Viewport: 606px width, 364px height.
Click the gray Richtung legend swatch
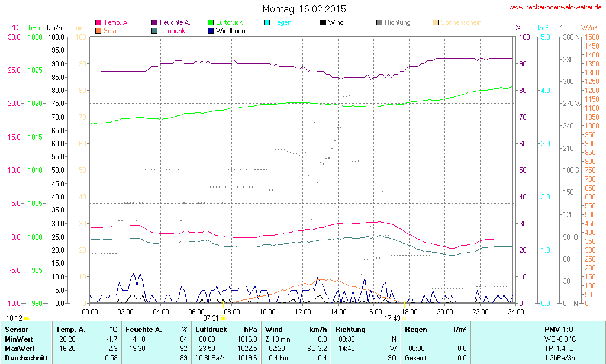click(x=379, y=22)
